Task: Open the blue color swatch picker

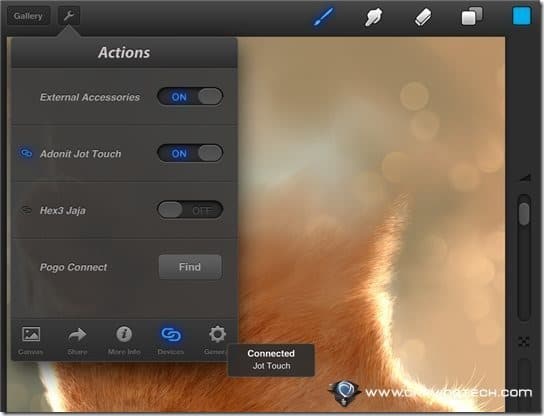Action: [x=521, y=16]
